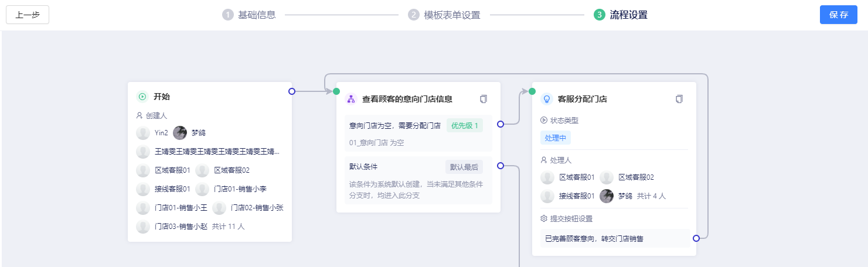Click the 共计 4 人 count
Image resolution: width=868 pixels, height=267 pixels.
click(651, 196)
